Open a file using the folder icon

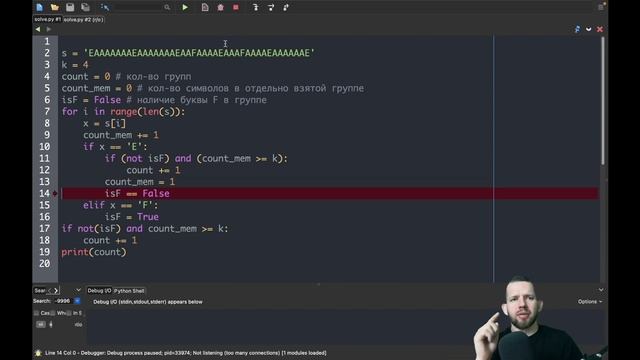click(x=55, y=7)
